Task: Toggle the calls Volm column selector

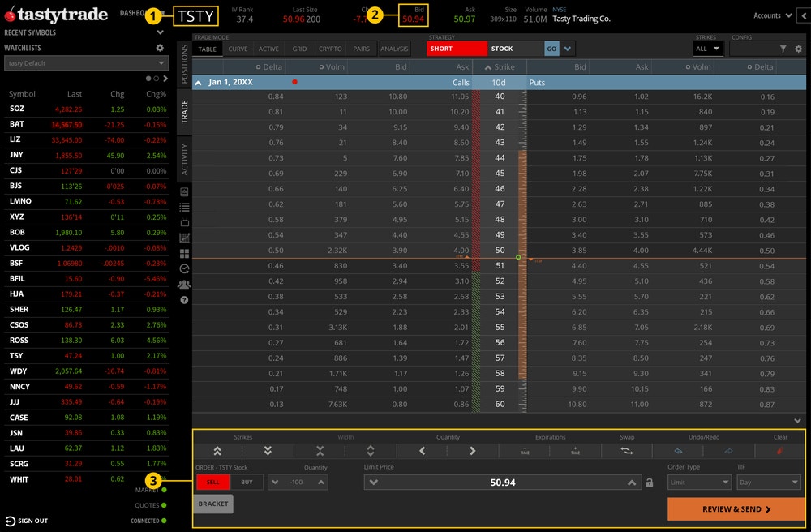Action: (321, 67)
